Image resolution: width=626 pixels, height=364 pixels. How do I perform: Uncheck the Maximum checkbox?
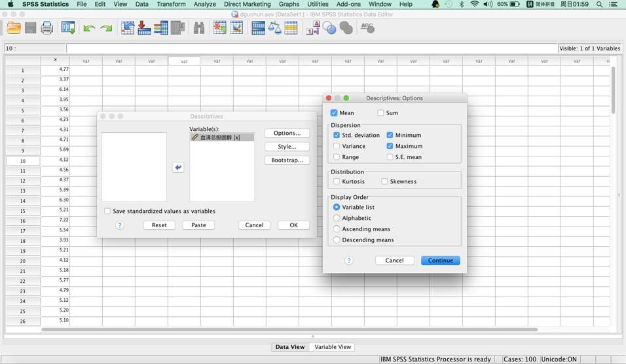[390, 146]
